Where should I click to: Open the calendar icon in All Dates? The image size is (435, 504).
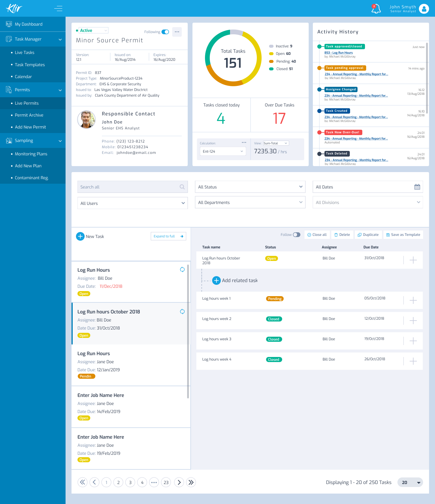pyautogui.click(x=417, y=187)
